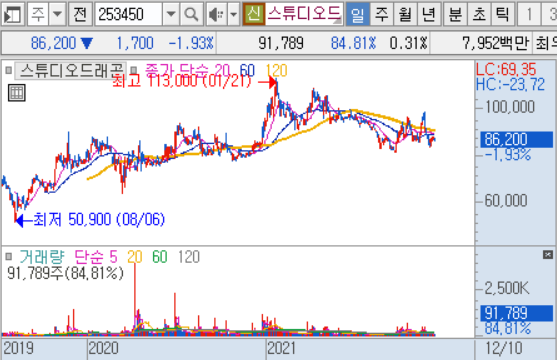Switch to 주 weekly chart period
Viewport: 557px width, 360px height.
(382, 14)
